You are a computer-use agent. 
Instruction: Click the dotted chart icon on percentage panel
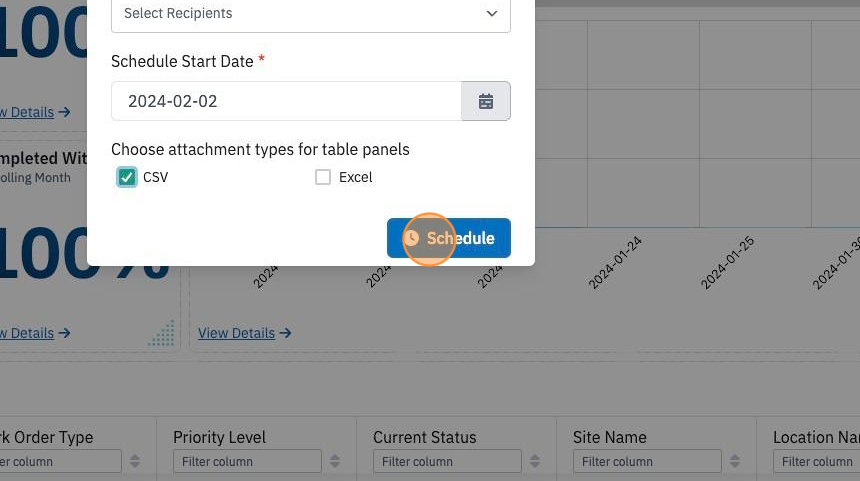click(161, 333)
